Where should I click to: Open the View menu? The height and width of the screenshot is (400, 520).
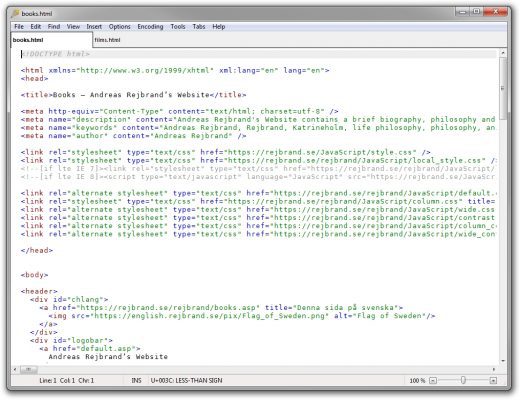coord(73,27)
